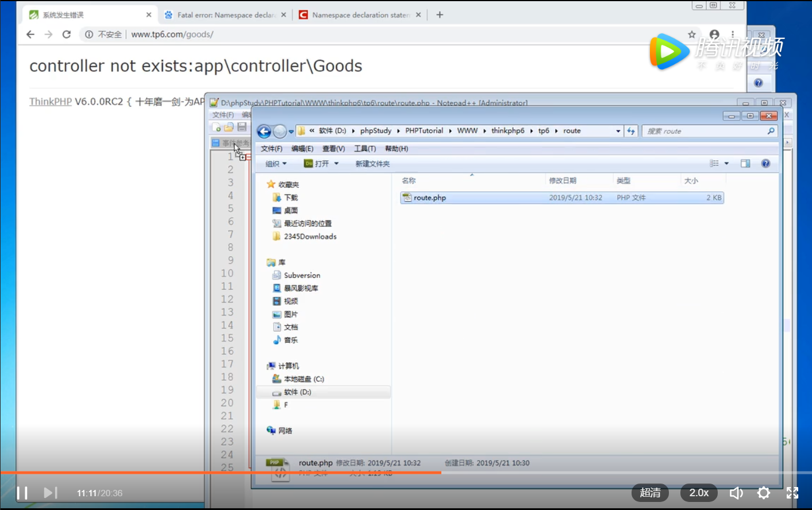Viewport: 812px width, 510px height.
Task: Click the open file icon in Notepad++
Action: (x=229, y=127)
